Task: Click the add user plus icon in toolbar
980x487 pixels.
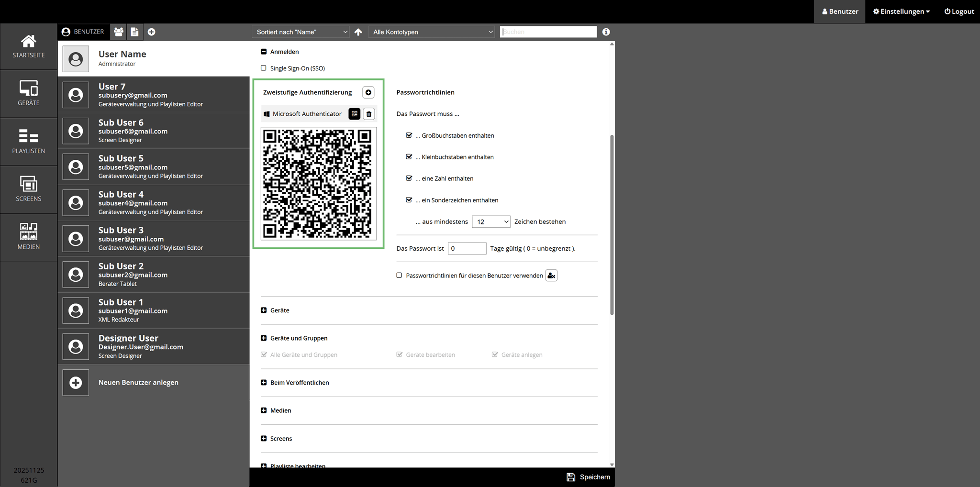Action: (x=151, y=32)
